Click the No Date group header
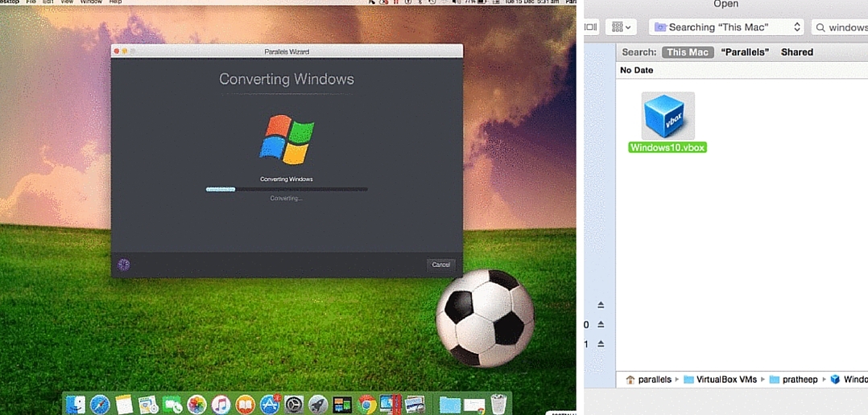This screenshot has width=868, height=415. 637,70
